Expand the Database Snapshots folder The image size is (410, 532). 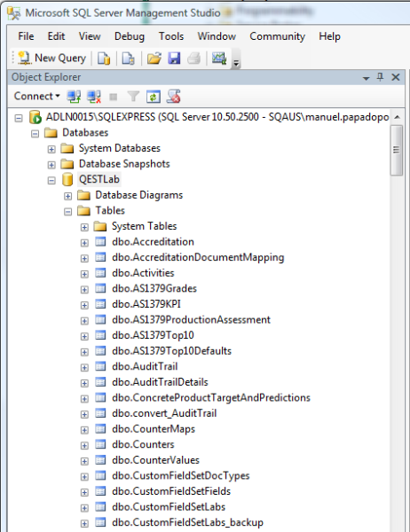(51, 165)
